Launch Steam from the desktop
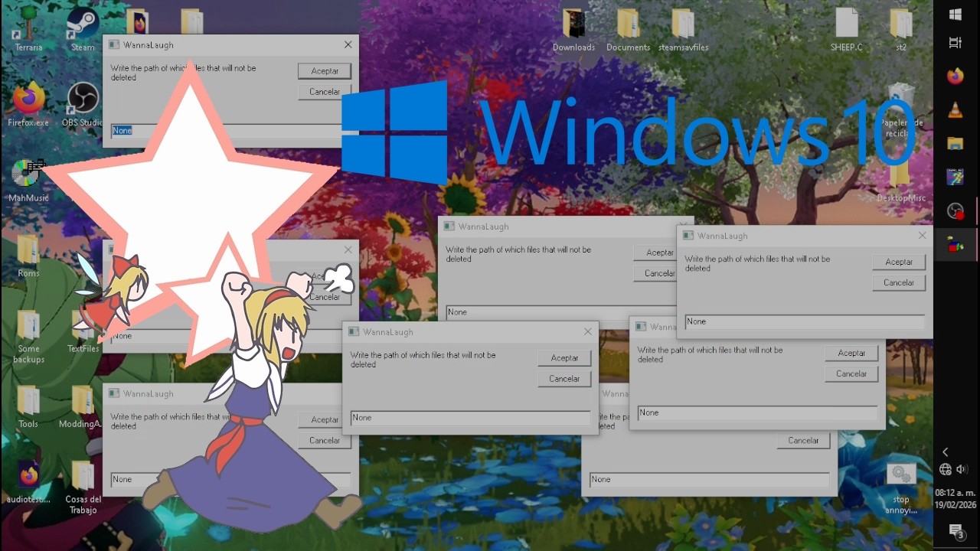This screenshot has height=551, width=980. (x=83, y=28)
